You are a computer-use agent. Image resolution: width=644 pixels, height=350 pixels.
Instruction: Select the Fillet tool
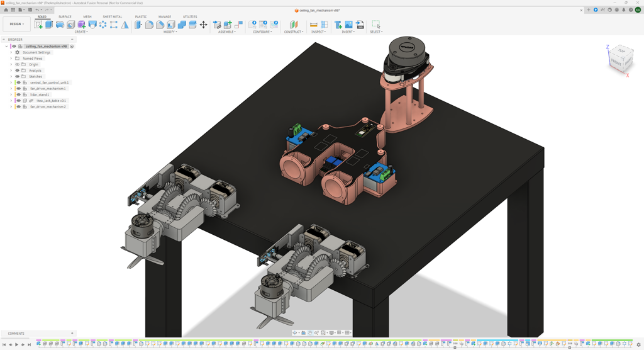click(149, 25)
